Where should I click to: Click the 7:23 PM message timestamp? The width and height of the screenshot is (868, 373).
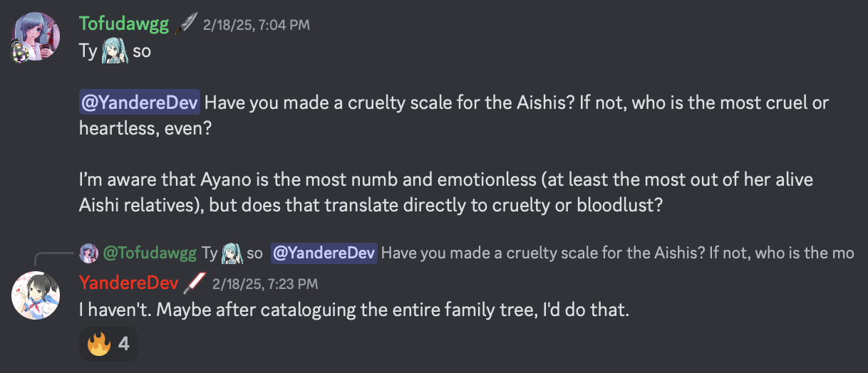click(x=265, y=284)
